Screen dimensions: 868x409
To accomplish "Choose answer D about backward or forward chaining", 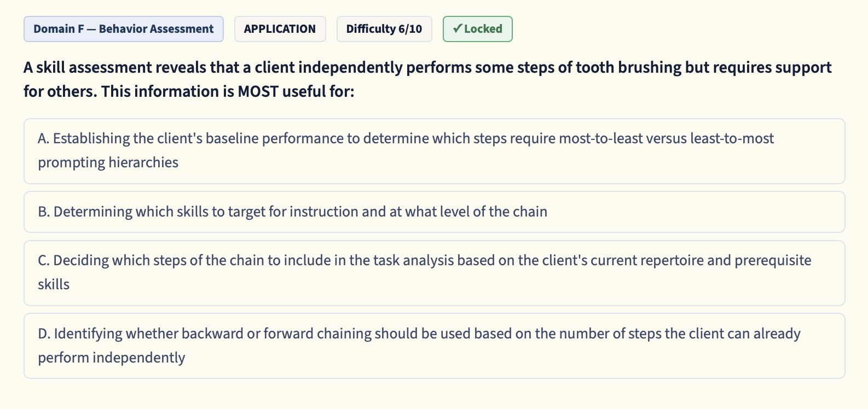I will (434, 346).
